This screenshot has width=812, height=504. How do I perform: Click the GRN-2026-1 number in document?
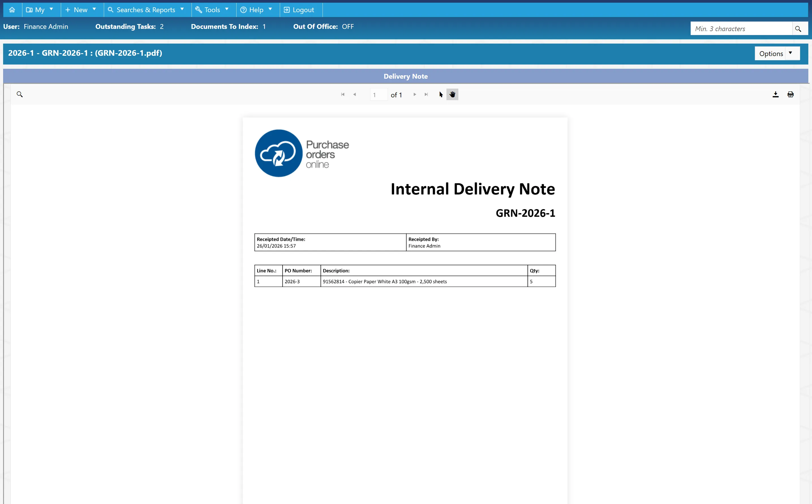525,213
